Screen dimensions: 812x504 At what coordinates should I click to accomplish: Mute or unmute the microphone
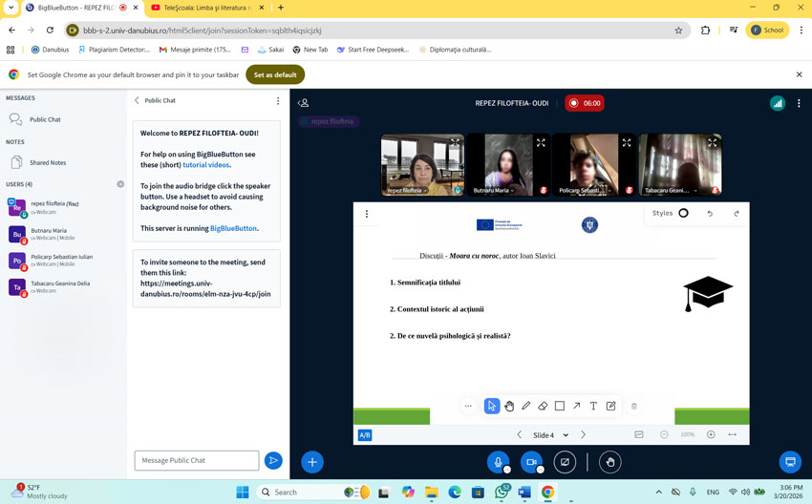(x=498, y=462)
